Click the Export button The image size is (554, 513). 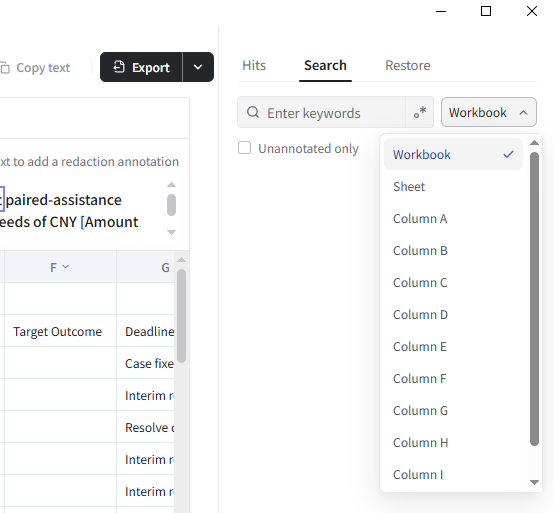(141, 67)
